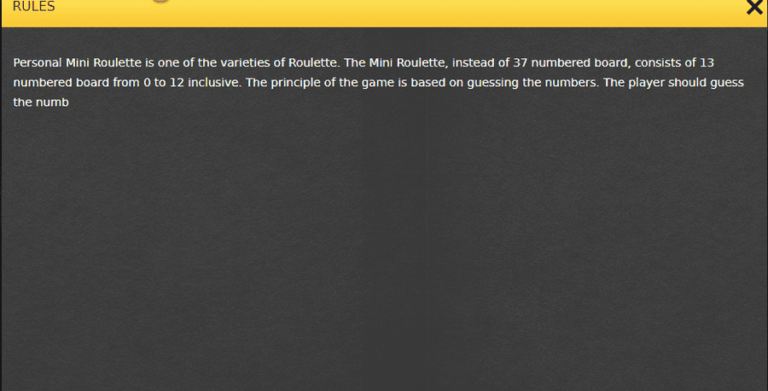The height and width of the screenshot is (391, 768).
Task: Click the number 37 in the rules text
Action: [x=520, y=63]
